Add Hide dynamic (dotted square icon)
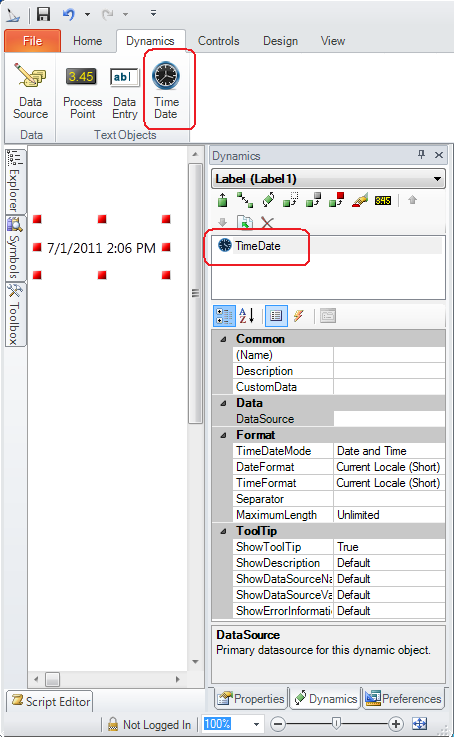The image size is (454, 737). point(291,200)
